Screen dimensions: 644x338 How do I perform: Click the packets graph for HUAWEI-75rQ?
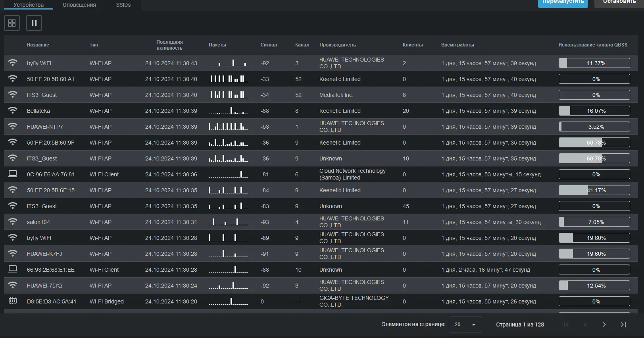point(228,285)
